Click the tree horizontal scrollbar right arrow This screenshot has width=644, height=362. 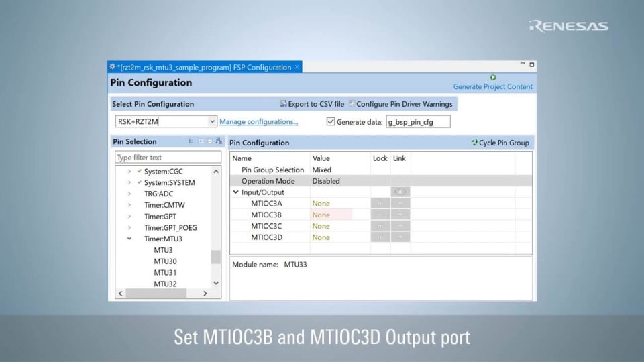tap(205, 293)
